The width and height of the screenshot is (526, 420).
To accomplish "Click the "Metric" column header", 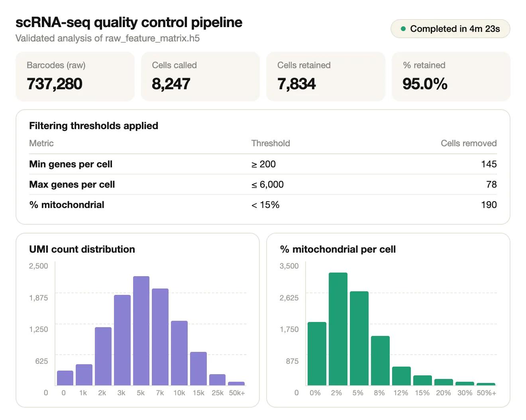I will click(41, 143).
